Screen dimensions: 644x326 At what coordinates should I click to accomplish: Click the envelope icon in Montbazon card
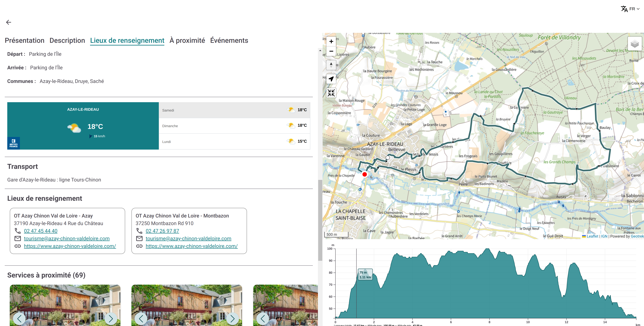pos(139,238)
